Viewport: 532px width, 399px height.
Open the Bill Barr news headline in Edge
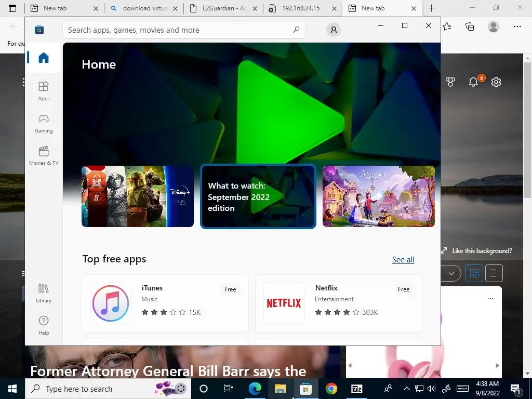click(x=168, y=371)
